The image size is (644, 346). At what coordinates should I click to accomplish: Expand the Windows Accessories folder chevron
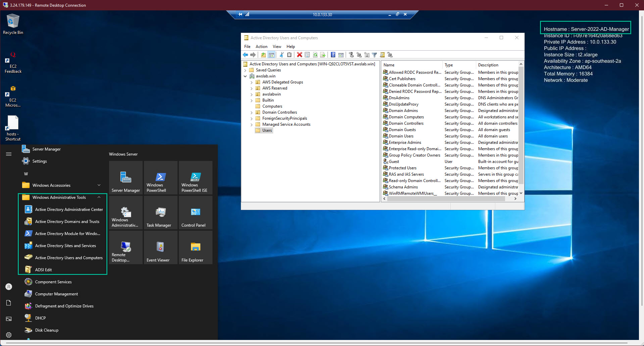[x=99, y=185]
